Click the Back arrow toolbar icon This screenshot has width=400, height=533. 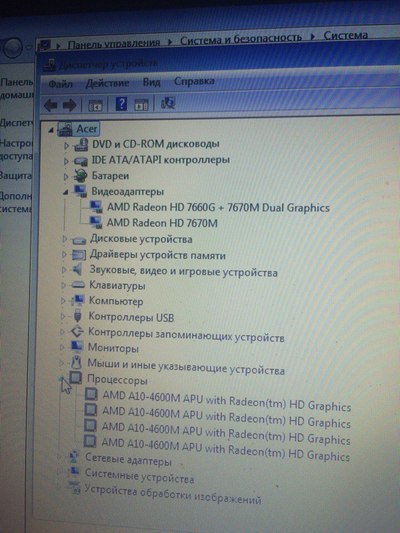[x=51, y=105]
